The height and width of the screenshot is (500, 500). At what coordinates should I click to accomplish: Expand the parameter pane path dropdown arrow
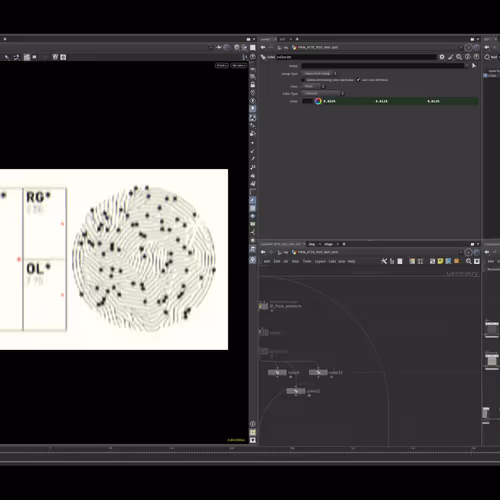click(461, 47)
